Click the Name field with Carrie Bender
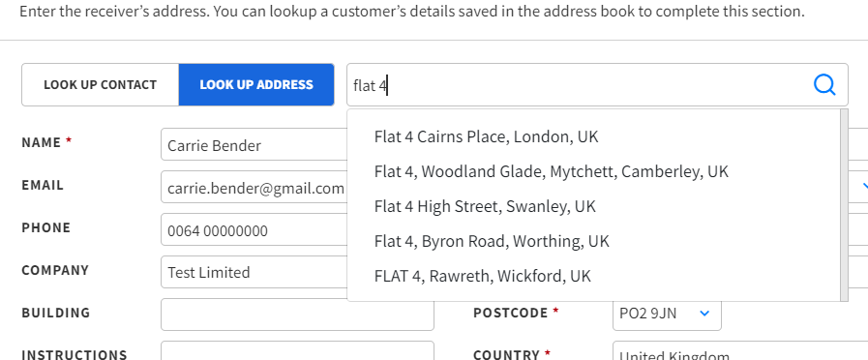 point(254,144)
